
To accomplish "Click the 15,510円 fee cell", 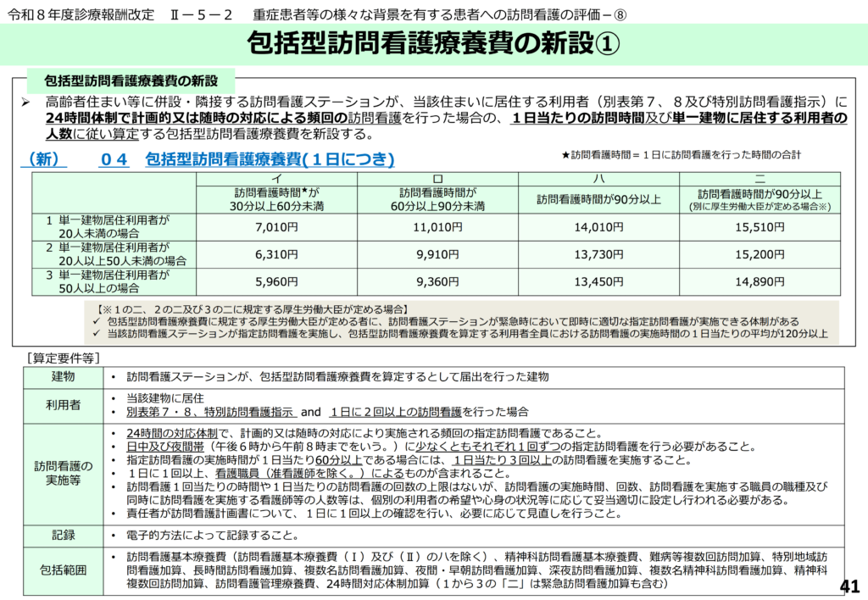I will pos(759,227).
